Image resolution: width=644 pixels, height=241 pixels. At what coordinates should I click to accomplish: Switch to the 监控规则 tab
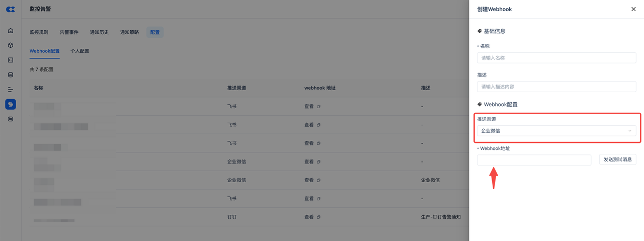point(39,32)
